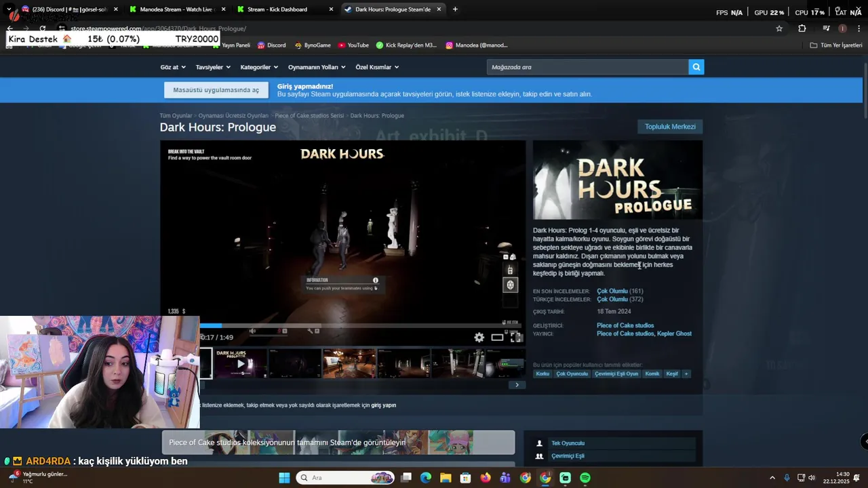Open Teams from the taskbar
This screenshot has width=868, height=488.
[x=505, y=478]
